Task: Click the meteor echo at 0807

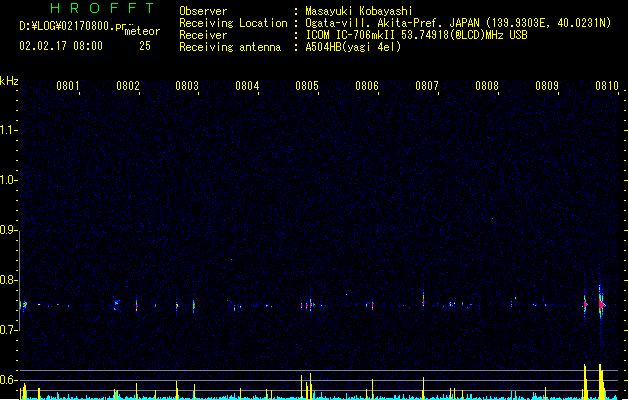Action: coord(423,300)
